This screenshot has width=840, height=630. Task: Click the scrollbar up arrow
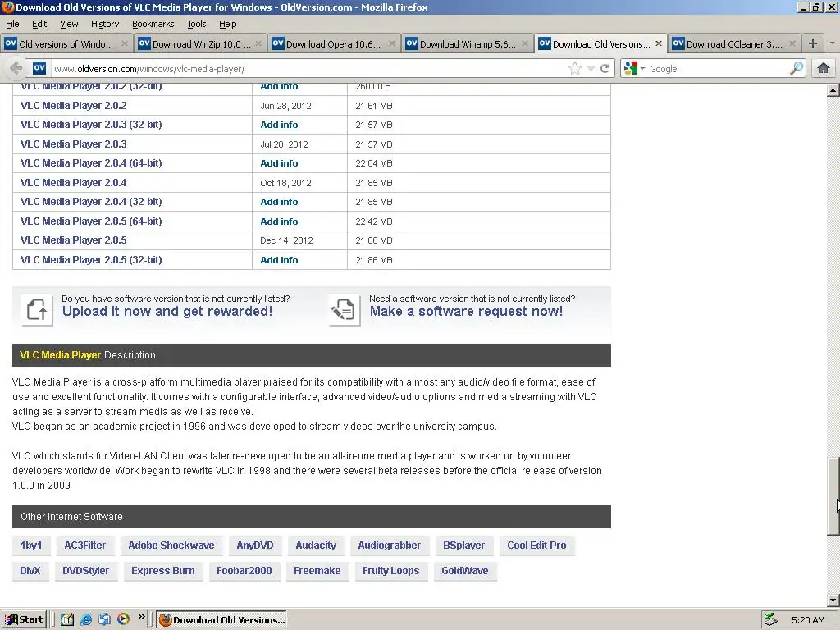click(833, 90)
